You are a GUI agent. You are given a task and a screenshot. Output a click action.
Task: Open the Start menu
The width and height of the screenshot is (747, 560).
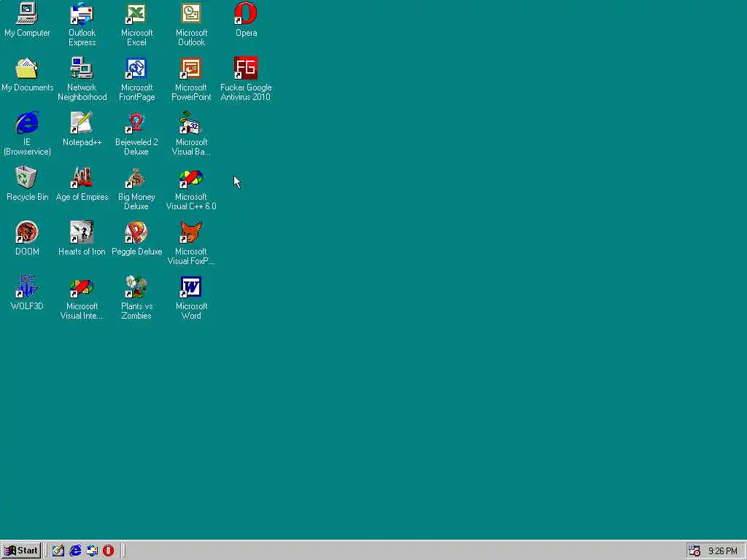tap(21, 551)
